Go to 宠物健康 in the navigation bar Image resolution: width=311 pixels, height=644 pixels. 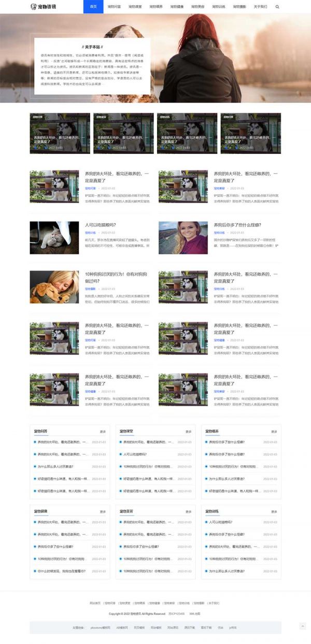pos(176,7)
